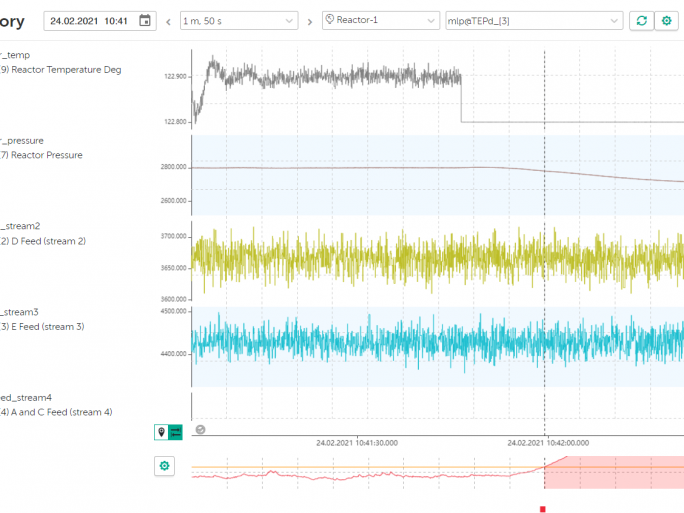
Task: Click the 2800.000 pressure axis value
Action: (x=173, y=167)
